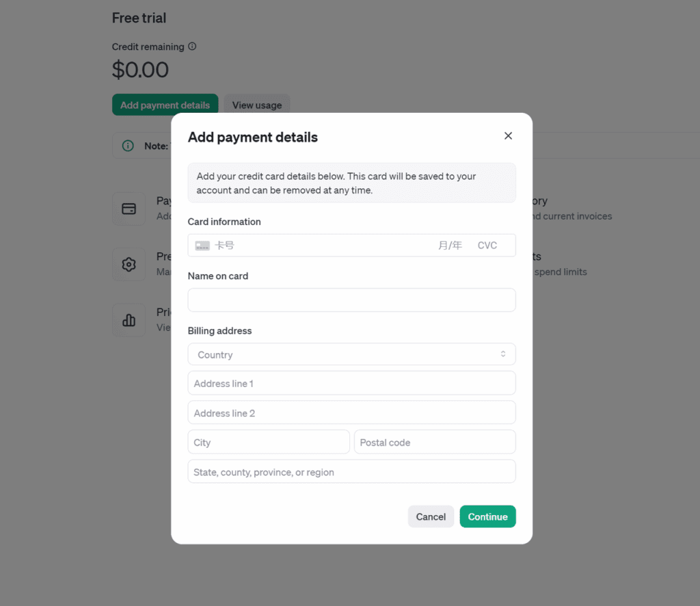Click the Postal code field
Viewport: 700px width, 606px height.
coord(435,442)
